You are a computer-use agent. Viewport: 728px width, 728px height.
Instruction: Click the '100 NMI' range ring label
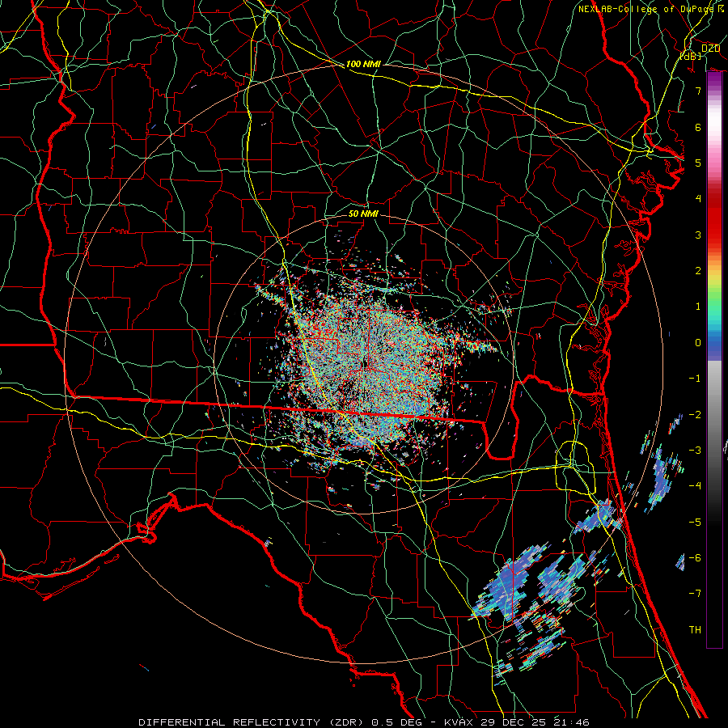[363, 64]
